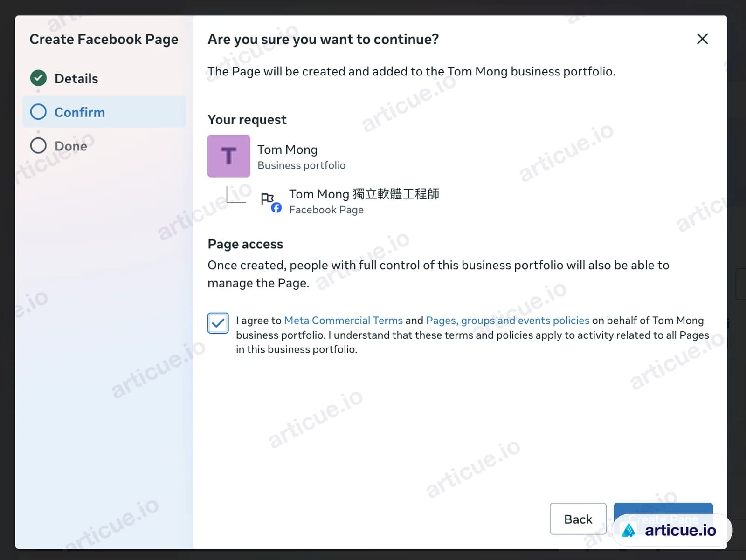Select the Details step in sidebar
Viewport: 746px width, 560px height.
104,78
